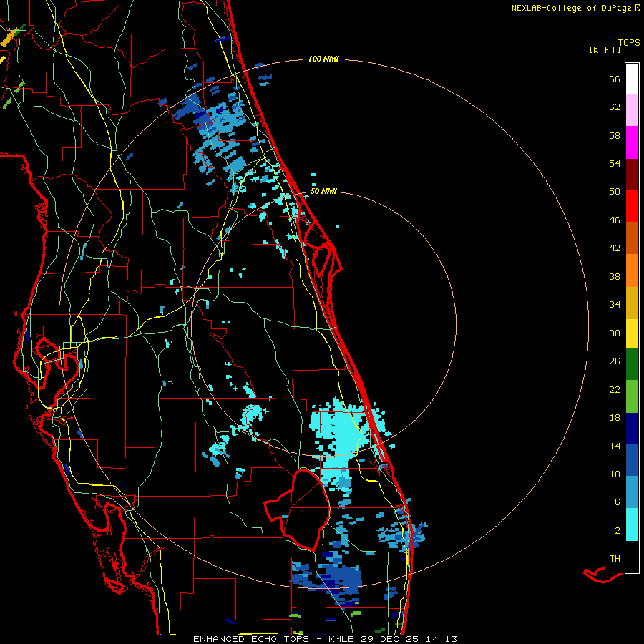The image size is (644, 644).
Task: Click the dark orange 46 kft swatch
Action: tap(632, 238)
